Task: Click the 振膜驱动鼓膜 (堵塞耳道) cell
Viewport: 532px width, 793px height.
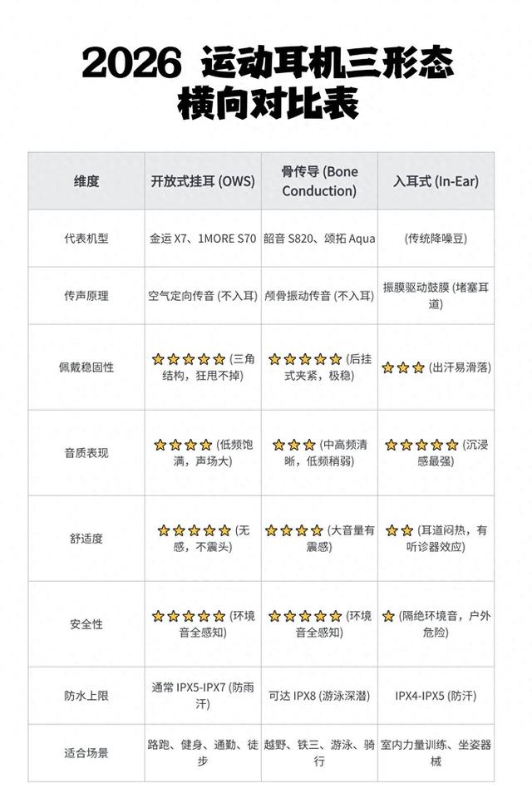Action: point(436,295)
